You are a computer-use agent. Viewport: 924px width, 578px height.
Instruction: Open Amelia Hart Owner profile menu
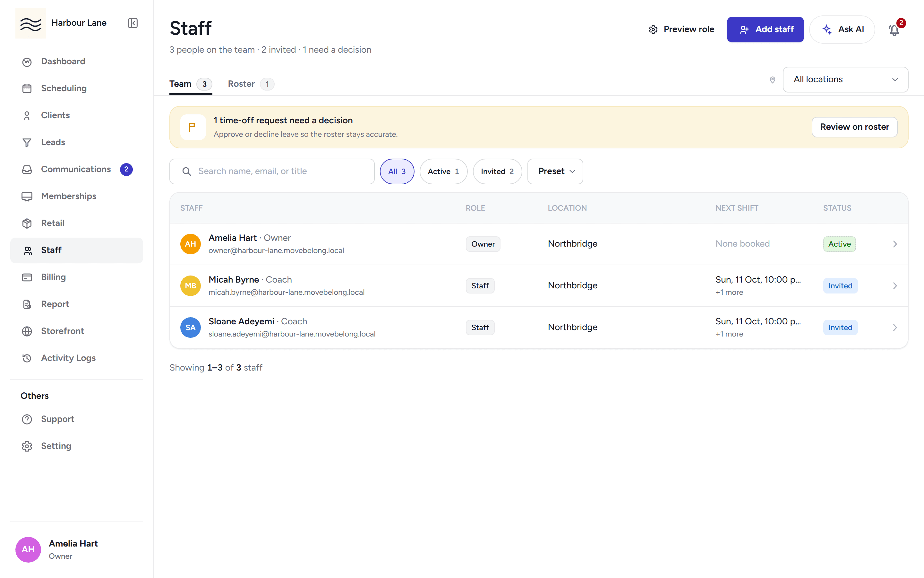click(x=76, y=549)
